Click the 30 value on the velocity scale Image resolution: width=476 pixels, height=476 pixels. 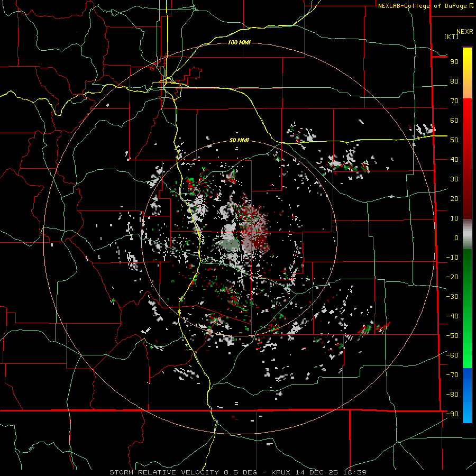454,179
